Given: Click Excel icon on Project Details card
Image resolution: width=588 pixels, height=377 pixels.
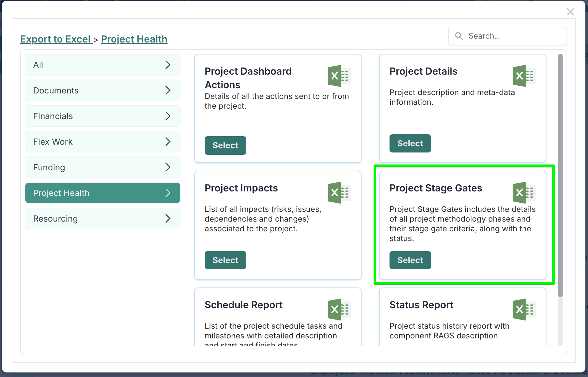Looking at the screenshot, I should [524, 76].
